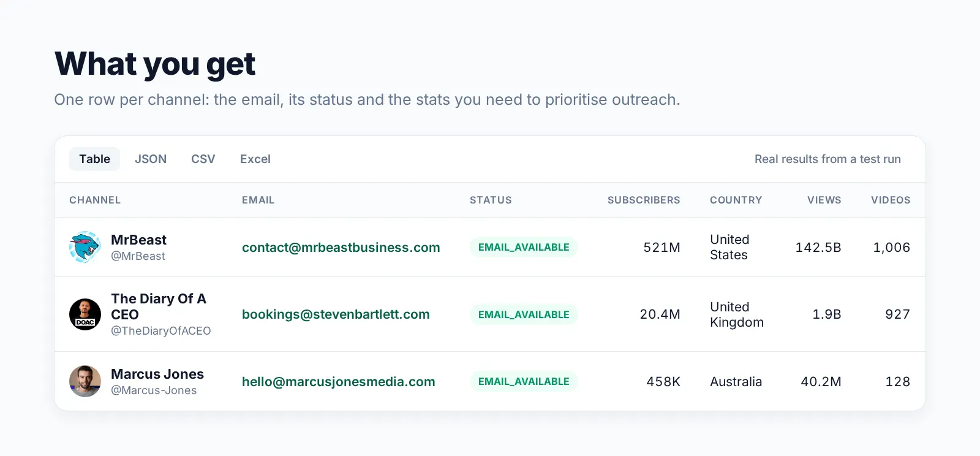This screenshot has width=980, height=456.
Task: Click the Marcus Jones profile avatar
Action: (x=85, y=381)
